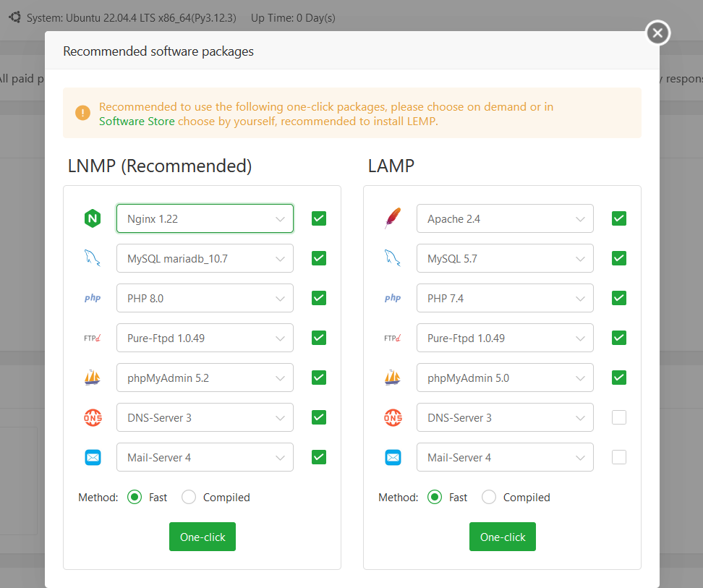Uncheck LAMP Pure-Ftpd 1.0.49 checkbox
Screen dimensions: 703x588
[x=619, y=338]
